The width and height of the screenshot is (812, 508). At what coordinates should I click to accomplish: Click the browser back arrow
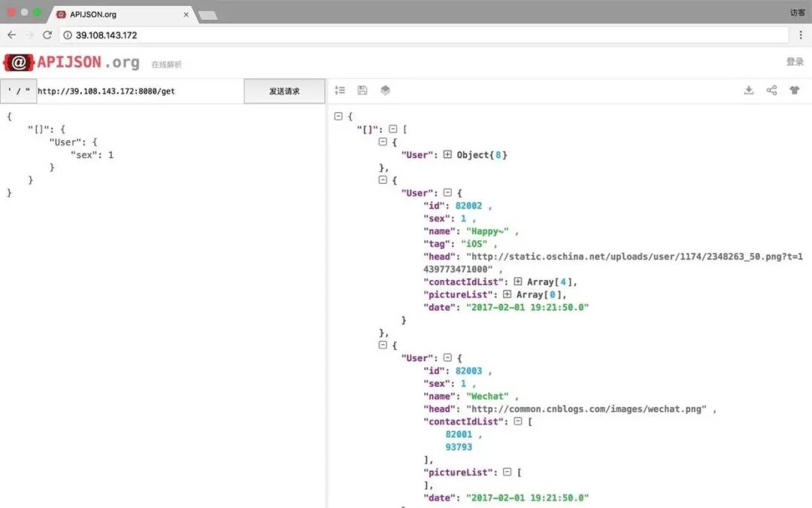pos(11,35)
